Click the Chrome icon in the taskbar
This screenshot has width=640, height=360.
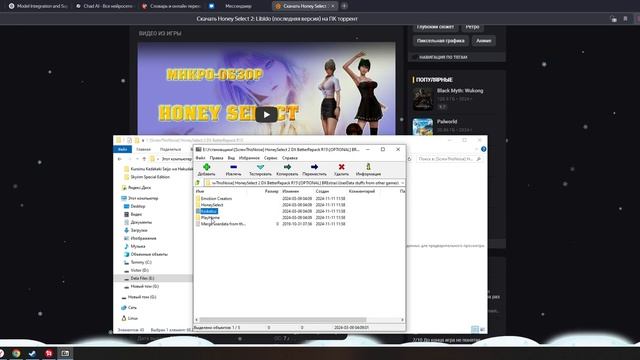click(16, 353)
